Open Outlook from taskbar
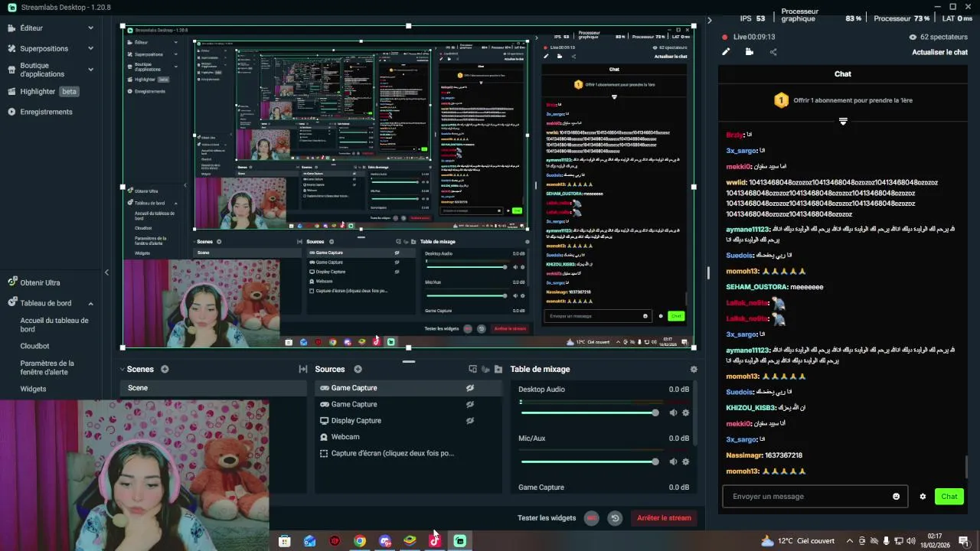The height and width of the screenshot is (551, 980). point(309,541)
